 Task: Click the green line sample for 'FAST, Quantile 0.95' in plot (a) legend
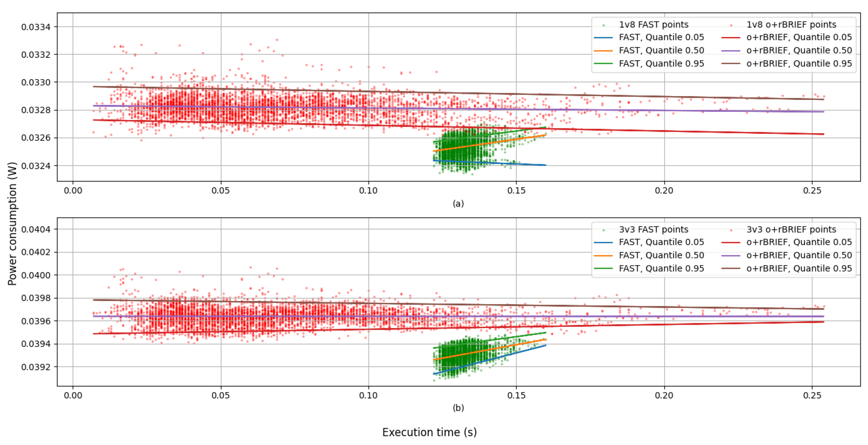(603, 63)
